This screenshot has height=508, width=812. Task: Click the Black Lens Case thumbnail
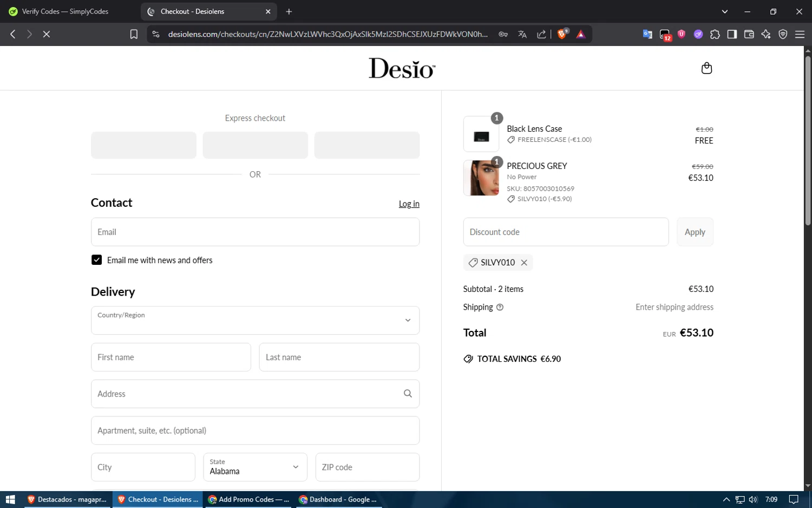pos(481,134)
